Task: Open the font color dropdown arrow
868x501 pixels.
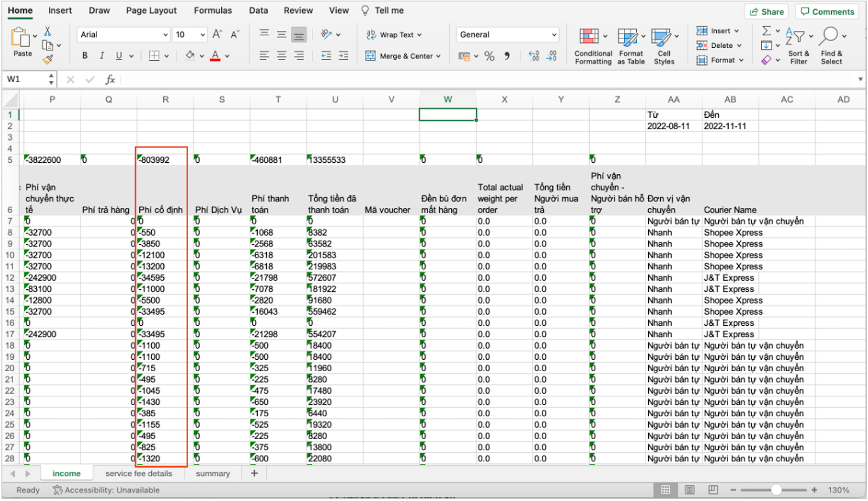Action: click(227, 56)
